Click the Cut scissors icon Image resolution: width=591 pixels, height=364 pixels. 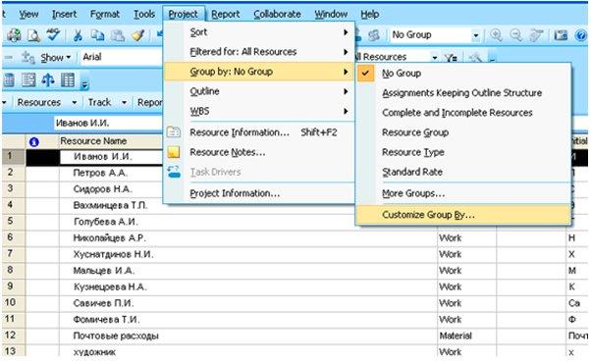(x=78, y=35)
